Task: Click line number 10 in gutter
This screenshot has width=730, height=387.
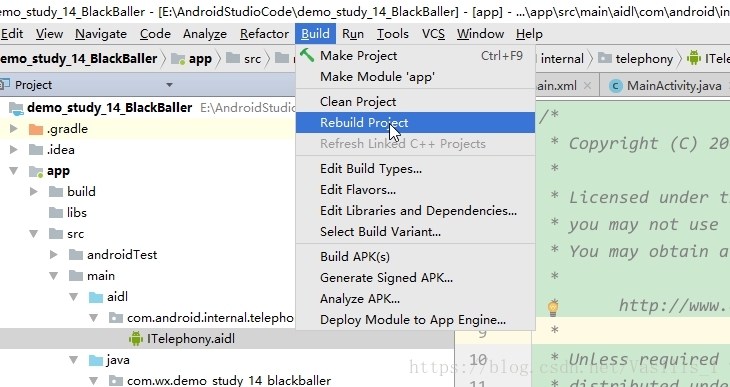Action: pyautogui.click(x=478, y=360)
